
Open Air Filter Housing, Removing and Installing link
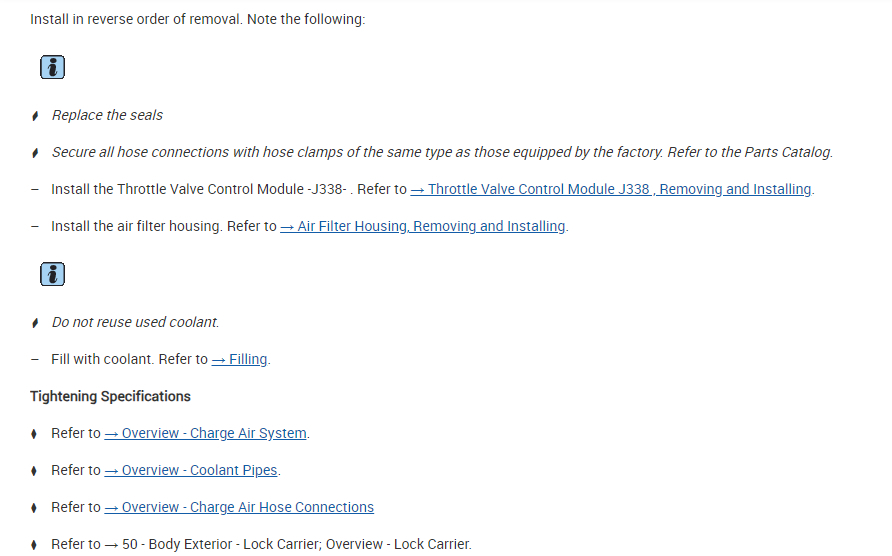click(x=423, y=226)
